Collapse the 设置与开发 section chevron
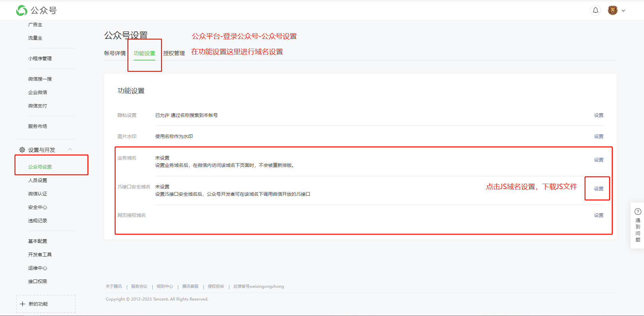 click(x=70, y=149)
